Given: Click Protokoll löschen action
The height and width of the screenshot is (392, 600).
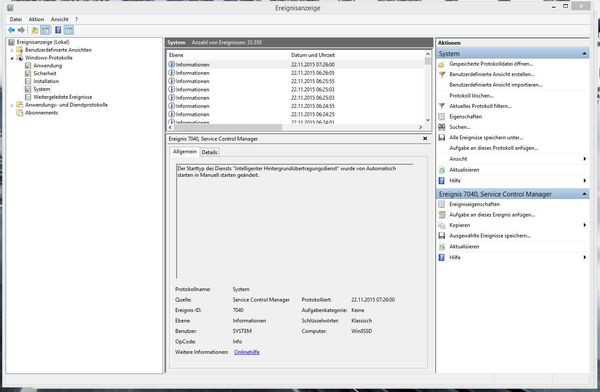Looking at the screenshot, I should pos(471,96).
